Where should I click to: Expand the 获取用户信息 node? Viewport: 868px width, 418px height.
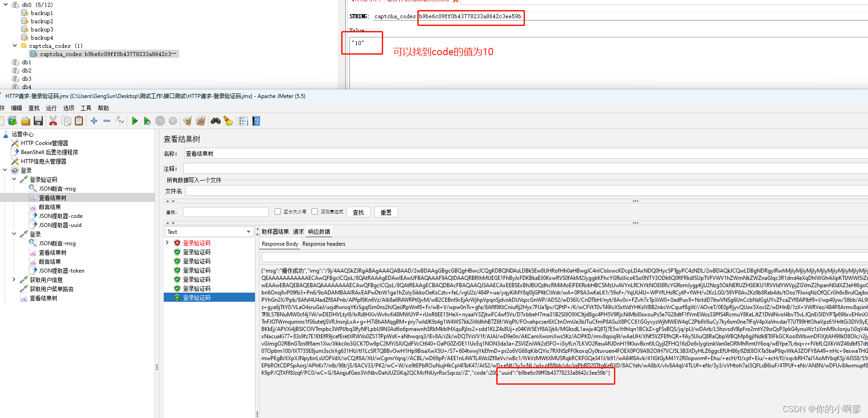14,279
